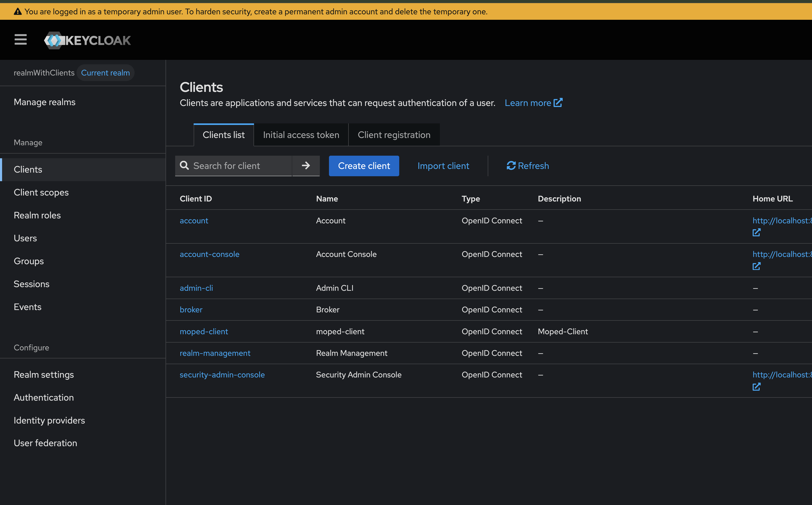
Task: Click the warning triangle in banner
Action: (18, 12)
